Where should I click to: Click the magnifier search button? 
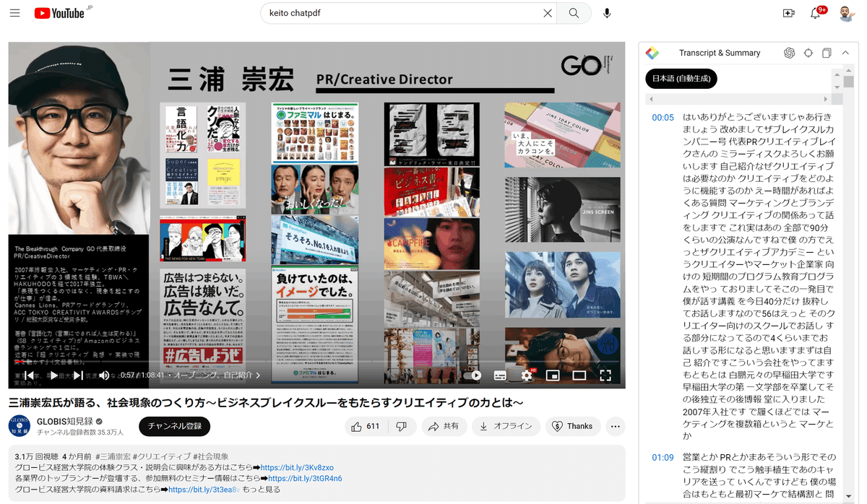(x=574, y=13)
